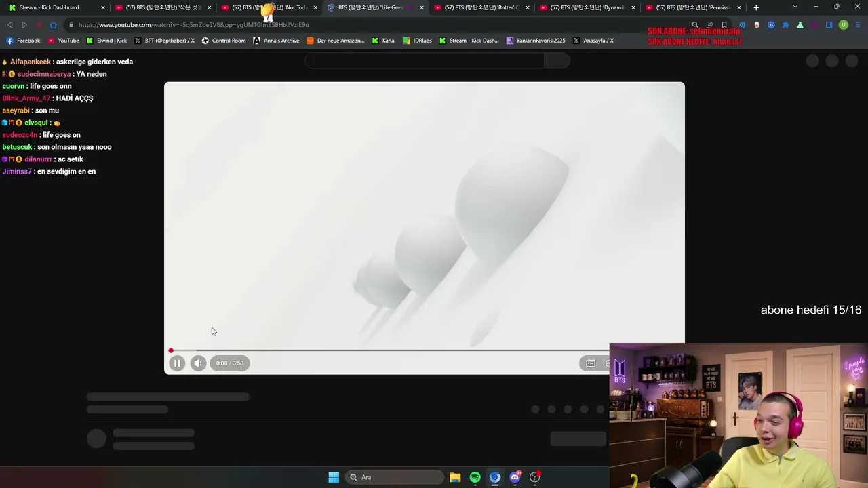This screenshot has height=488, width=868.
Task: Click the browser icon in the taskbar
Action: click(x=495, y=477)
